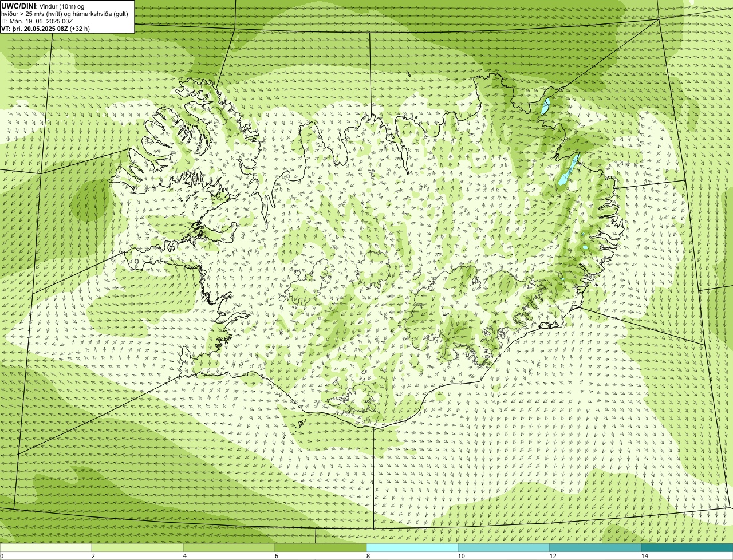The image size is (733, 560).
Task: Click the 'UWC/DINI' title text
Action: click(x=18, y=6)
